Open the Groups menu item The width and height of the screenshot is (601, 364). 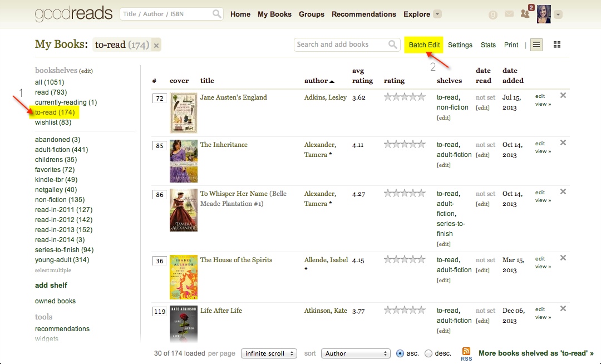(311, 14)
